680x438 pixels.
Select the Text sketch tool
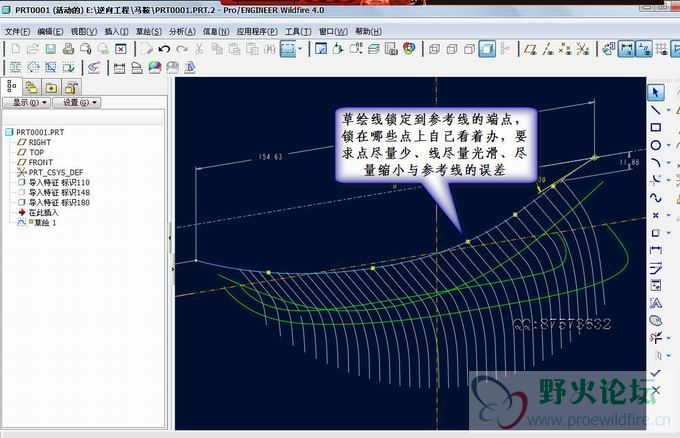coord(655,303)
